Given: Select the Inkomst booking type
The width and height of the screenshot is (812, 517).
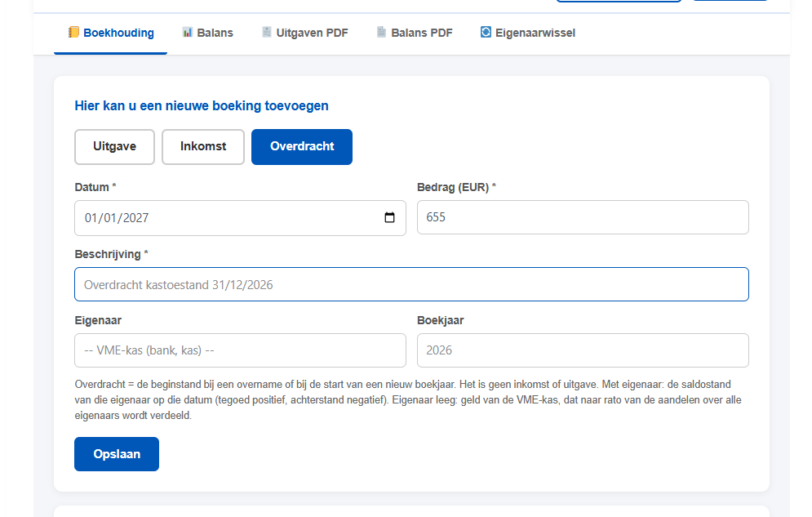Looking at the screenshot, I should click(x=203, y=146).
